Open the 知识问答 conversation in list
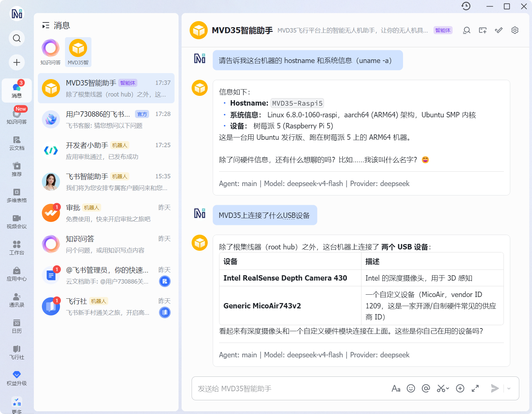The height and width of the screenshot is (414, 532). (106, 244)
